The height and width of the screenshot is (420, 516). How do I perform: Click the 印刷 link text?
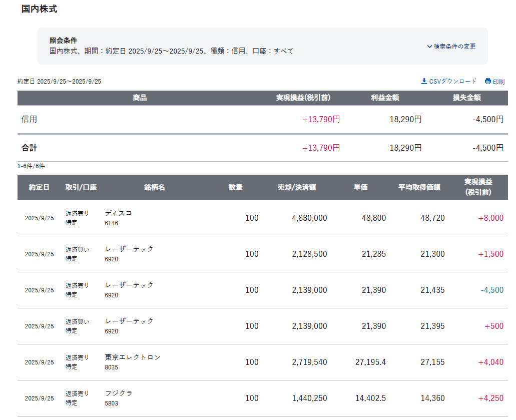(498, 82)
